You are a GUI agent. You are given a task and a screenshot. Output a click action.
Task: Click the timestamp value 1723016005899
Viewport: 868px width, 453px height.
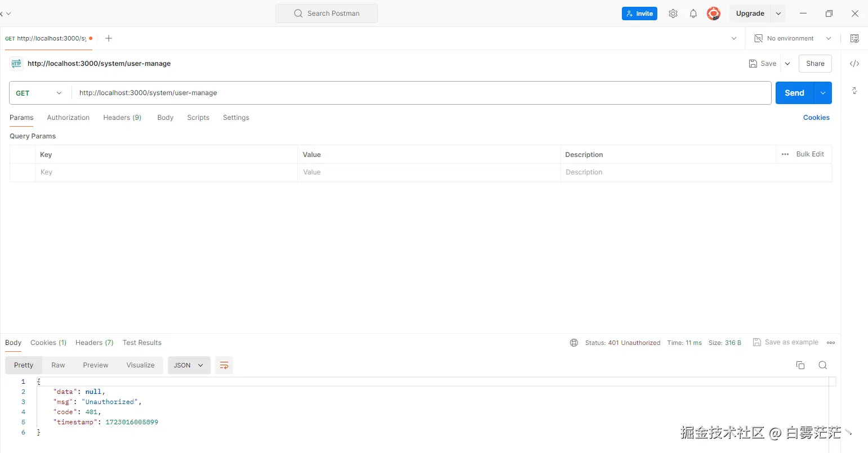(132, 422)
